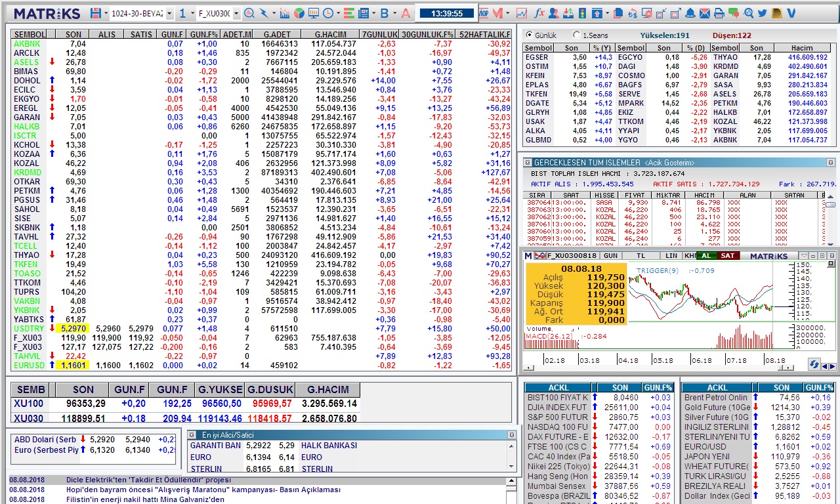Image resolution: width=840 pixels, height=504 pixels.
Task: Click the Twitter bird toolbar icon
Action: [x=762, y=13]
